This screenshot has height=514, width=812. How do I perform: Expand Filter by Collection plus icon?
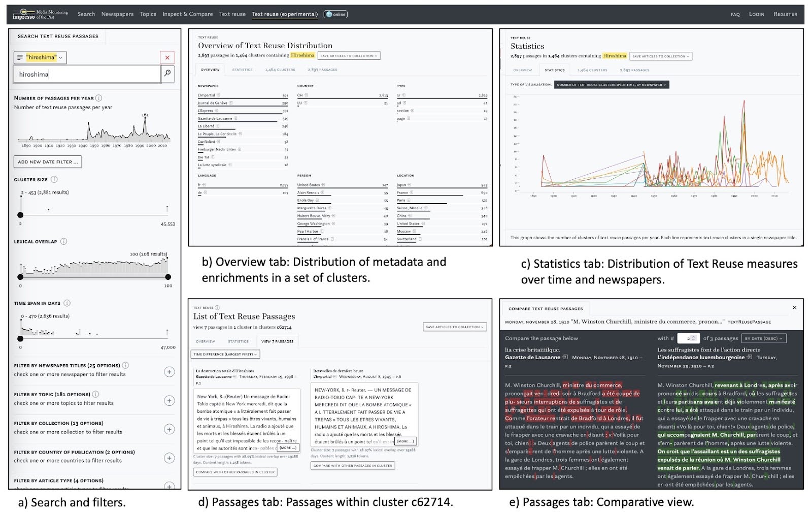click(170, 430)
